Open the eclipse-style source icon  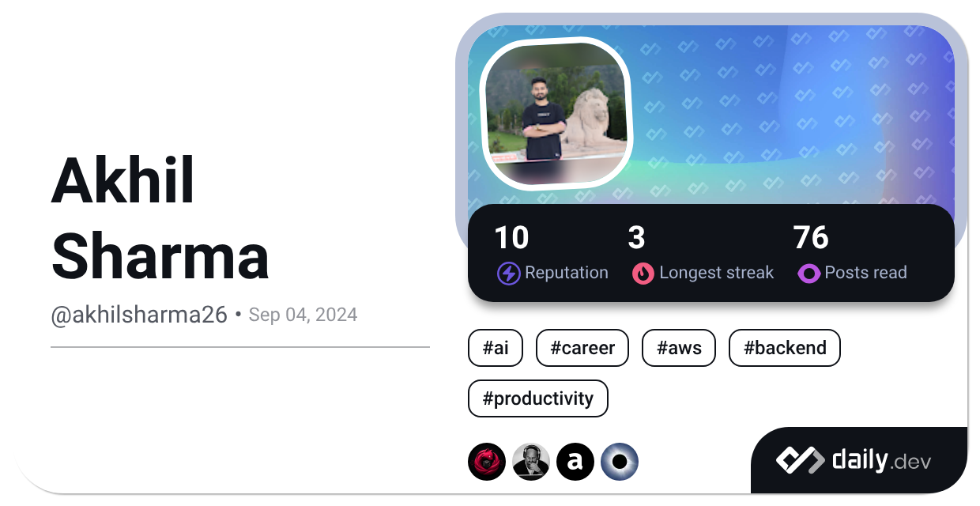tap(619, 462)
